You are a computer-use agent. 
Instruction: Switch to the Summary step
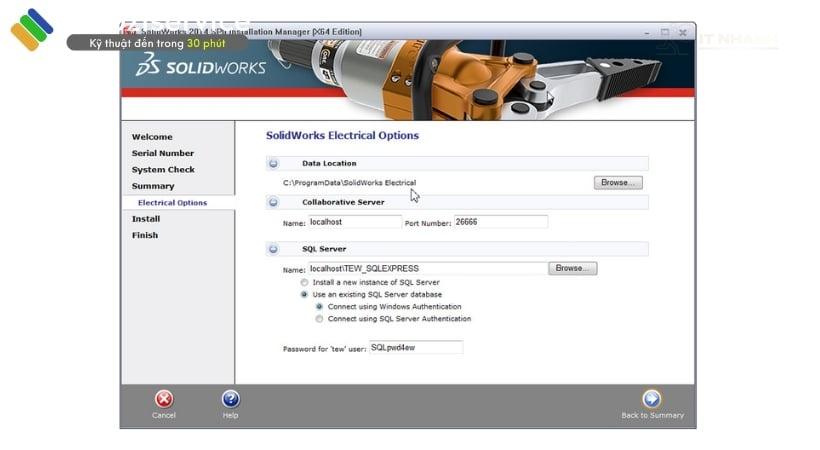pyautogui.click(x=153, y=186)
